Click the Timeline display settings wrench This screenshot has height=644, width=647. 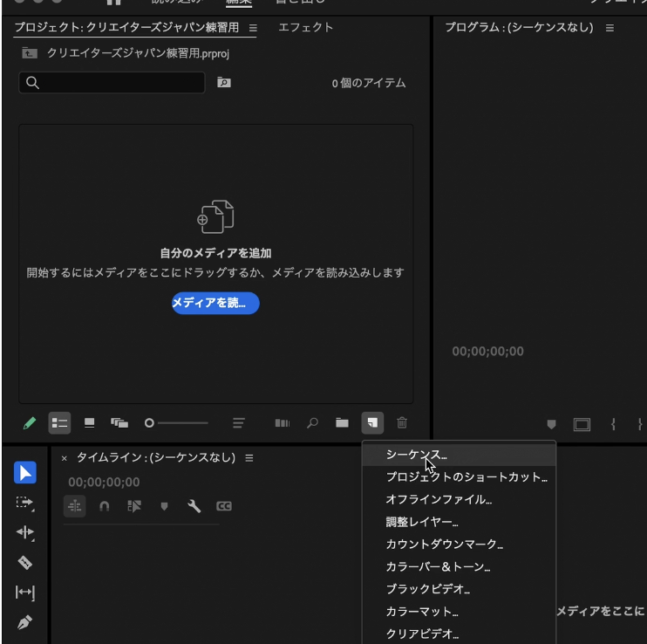(194, 506)
